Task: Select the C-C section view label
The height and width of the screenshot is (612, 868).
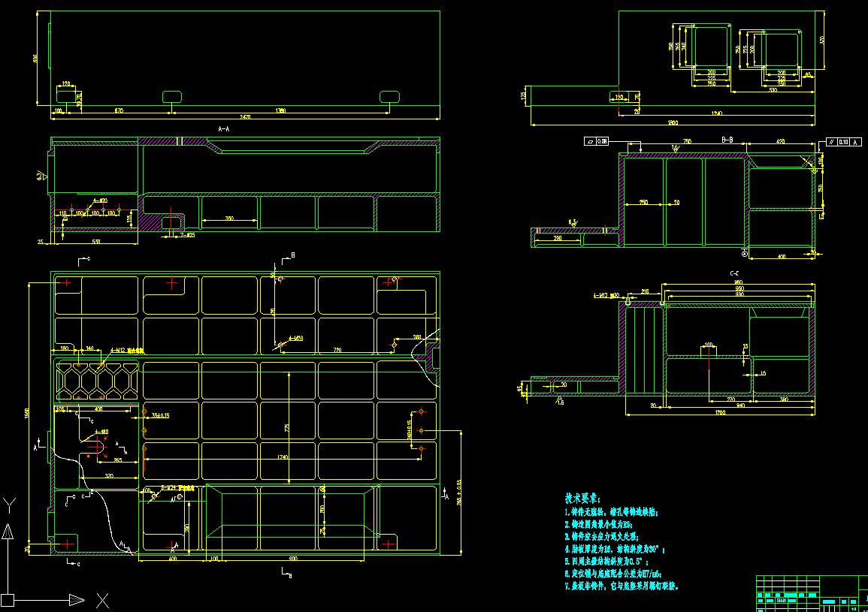Action: [x=734, y=273]
